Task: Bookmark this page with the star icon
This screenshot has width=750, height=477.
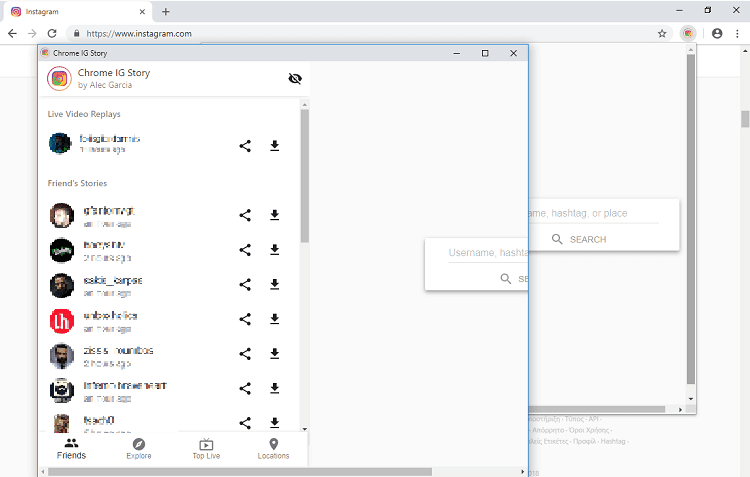Action: coord(662,33)
